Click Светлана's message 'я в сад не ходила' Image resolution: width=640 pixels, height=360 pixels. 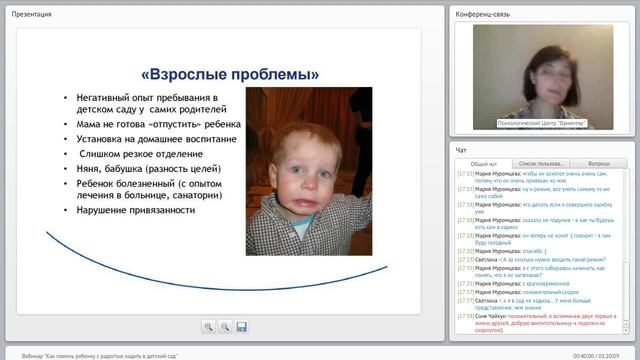coord(524,304)
